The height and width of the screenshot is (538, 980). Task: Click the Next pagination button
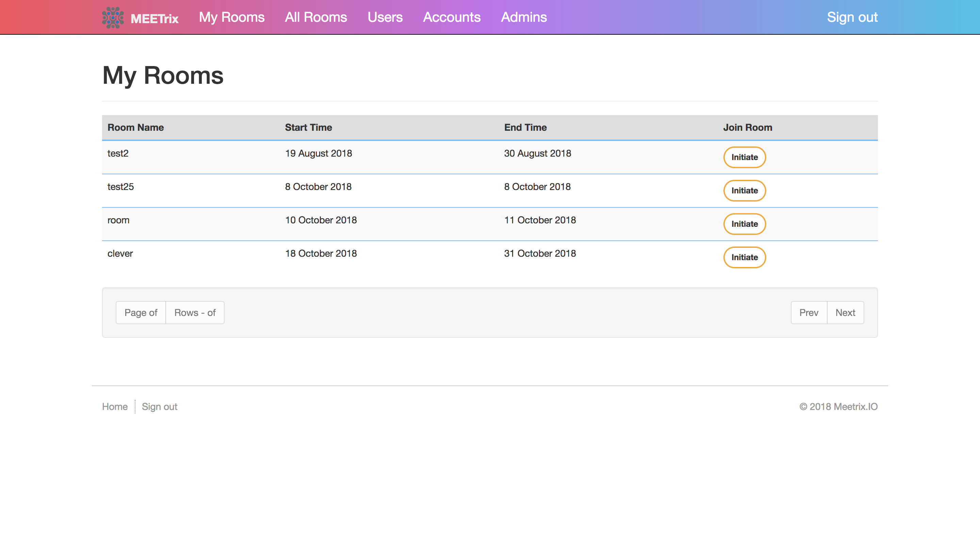[x=845, y=313]
